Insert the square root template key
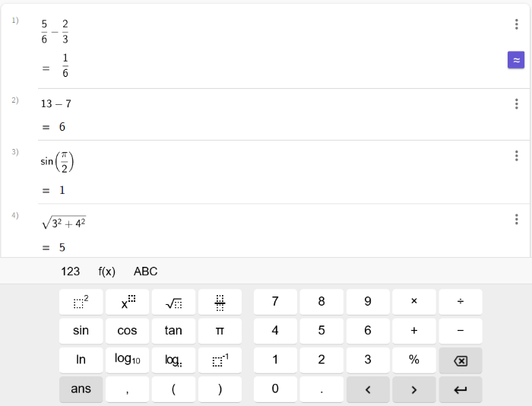The image size is (532, 406). pos(173,302)
